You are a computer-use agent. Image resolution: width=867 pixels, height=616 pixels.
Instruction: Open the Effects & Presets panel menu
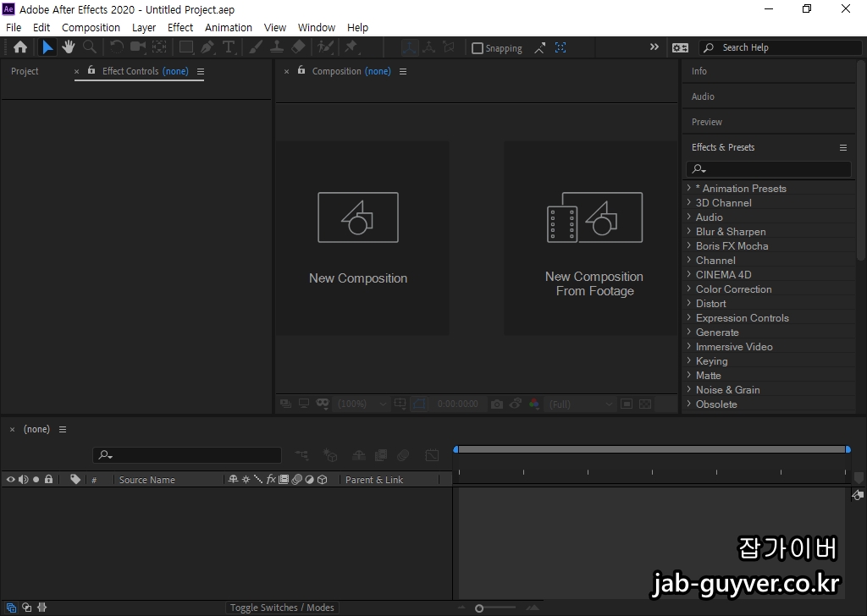point(843,147)
